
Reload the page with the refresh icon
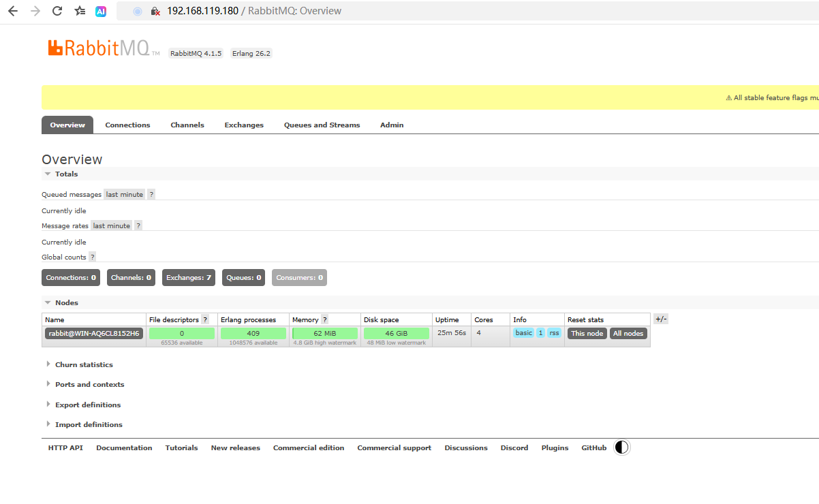(57, 11)
